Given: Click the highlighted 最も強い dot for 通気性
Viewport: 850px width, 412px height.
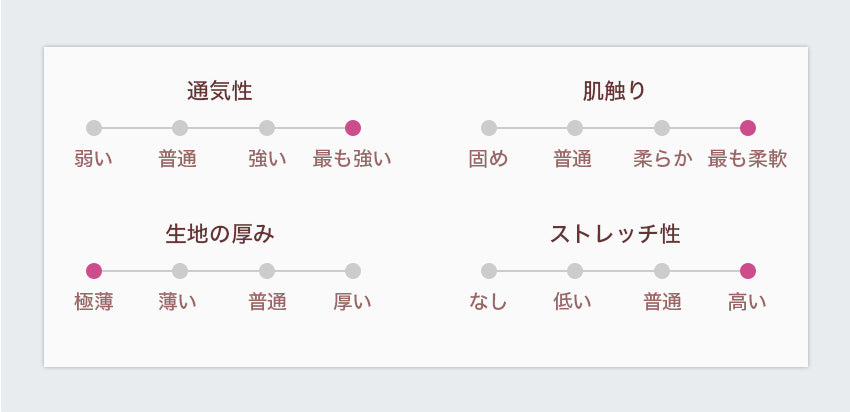Looking at the screenshot, I should point(353,128).
